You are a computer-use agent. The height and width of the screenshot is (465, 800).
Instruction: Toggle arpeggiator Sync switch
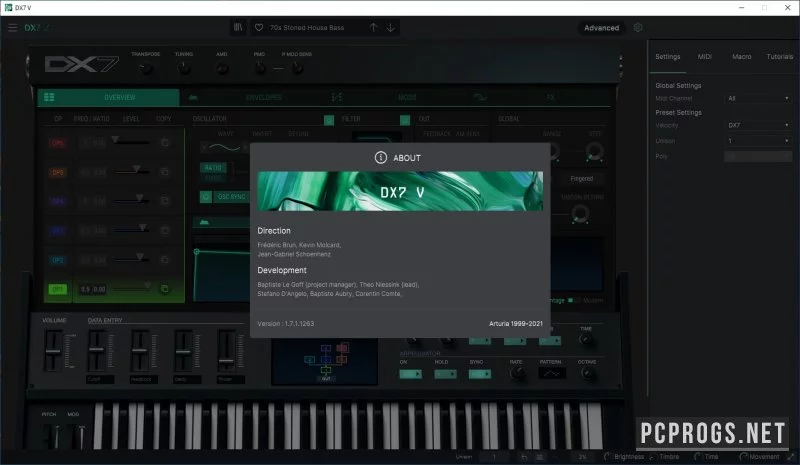click(480, 374)
